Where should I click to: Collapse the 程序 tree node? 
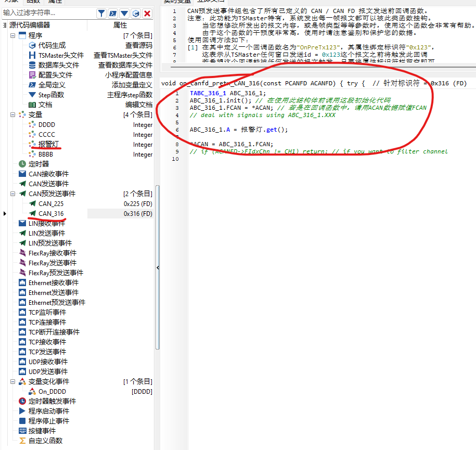(x=13, y=35)
